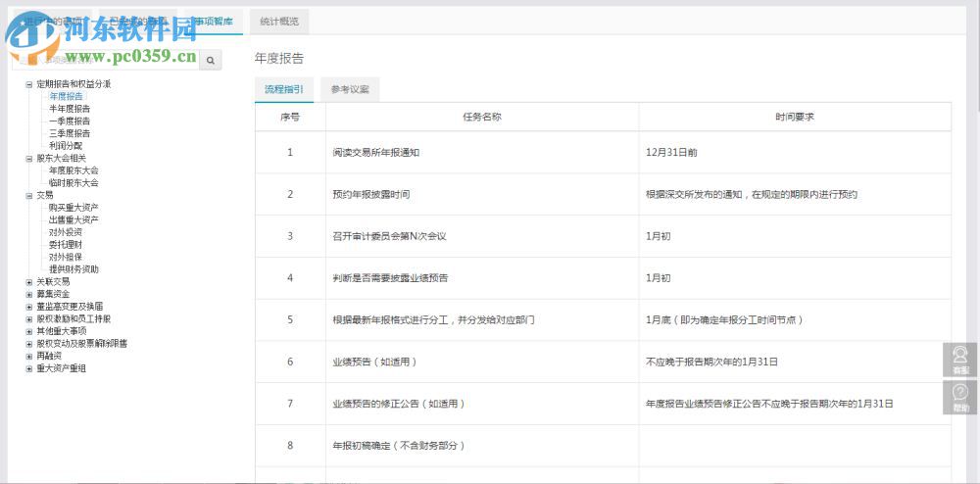The image size is (980, 484).
Task: Switch to the 统计概览 tab
Action: [x=279, y=22]
